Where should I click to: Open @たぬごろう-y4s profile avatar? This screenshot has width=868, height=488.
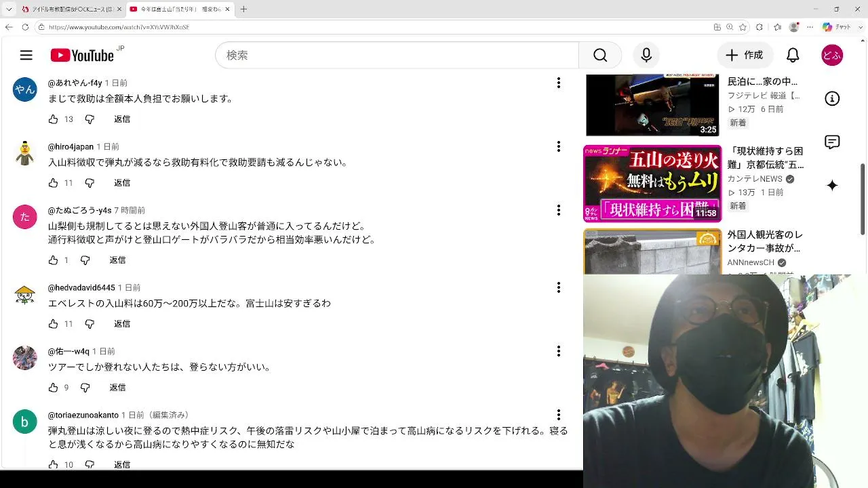[x=25, y=217]
